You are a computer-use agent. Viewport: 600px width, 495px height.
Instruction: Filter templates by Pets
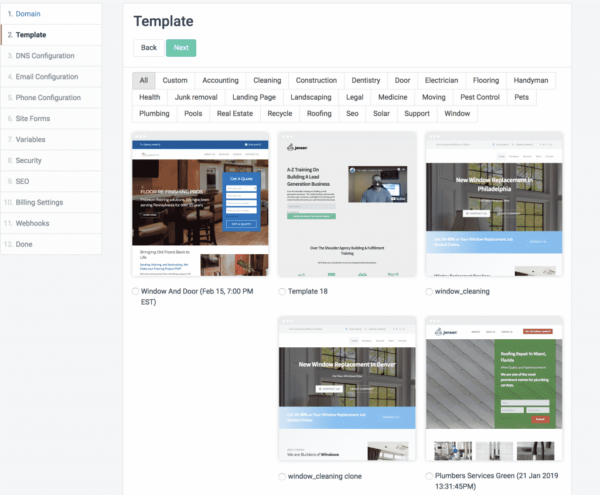(522, 97)
